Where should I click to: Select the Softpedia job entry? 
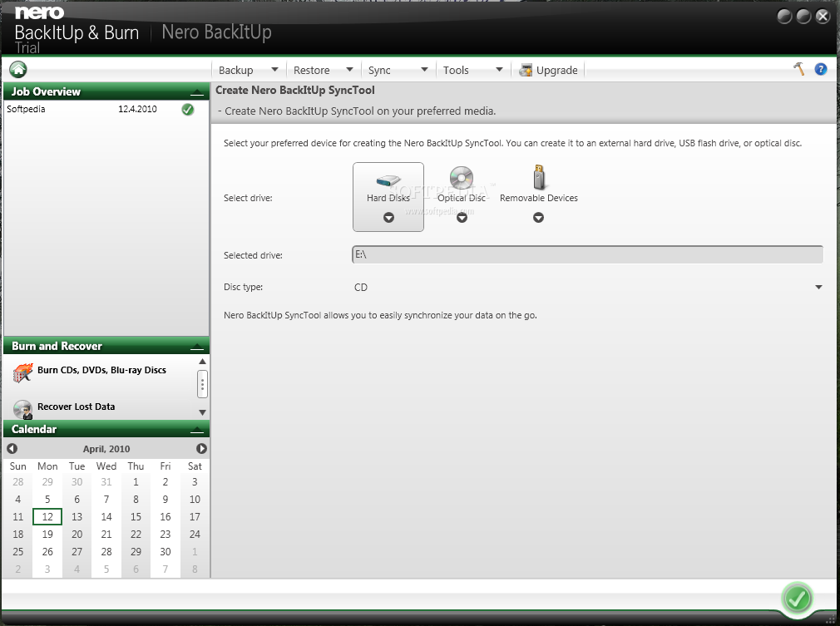[106, 109]
